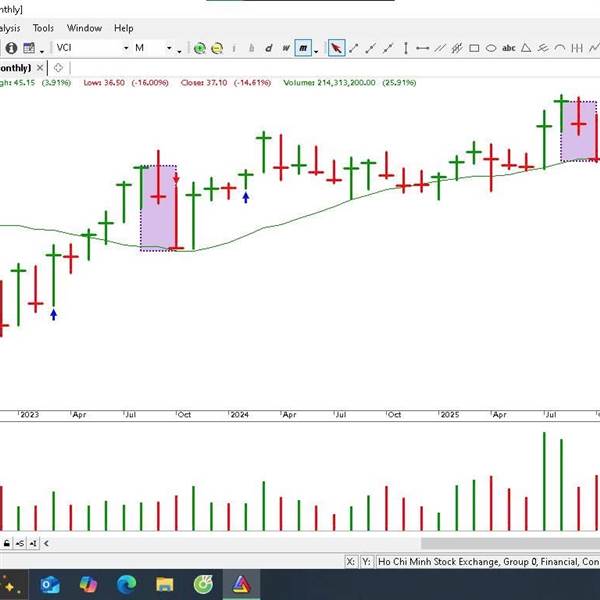Viewport: 600px width, 600px height.
Task: Click the 2023 date axis label
Action: click(29, 415)
